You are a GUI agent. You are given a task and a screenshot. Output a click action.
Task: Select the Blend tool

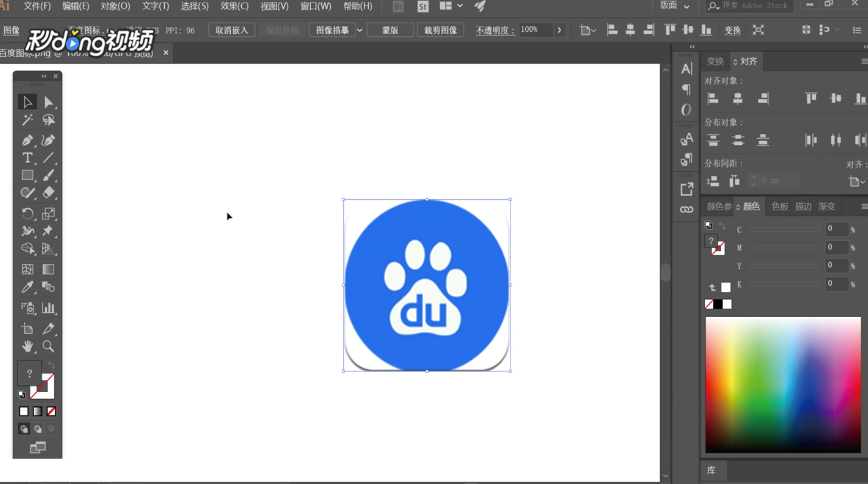point(48,287)
